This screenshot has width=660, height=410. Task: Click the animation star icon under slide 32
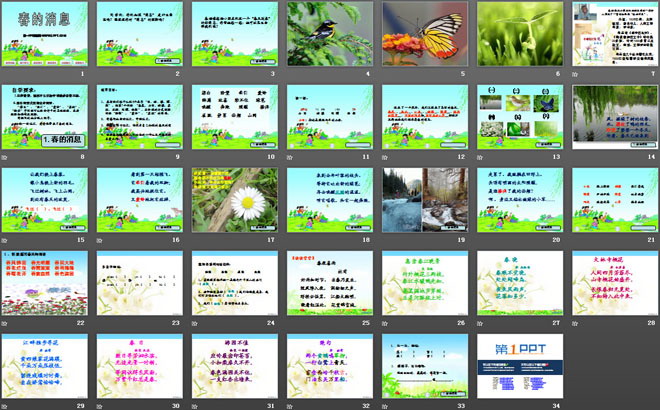tap(290, 406)
